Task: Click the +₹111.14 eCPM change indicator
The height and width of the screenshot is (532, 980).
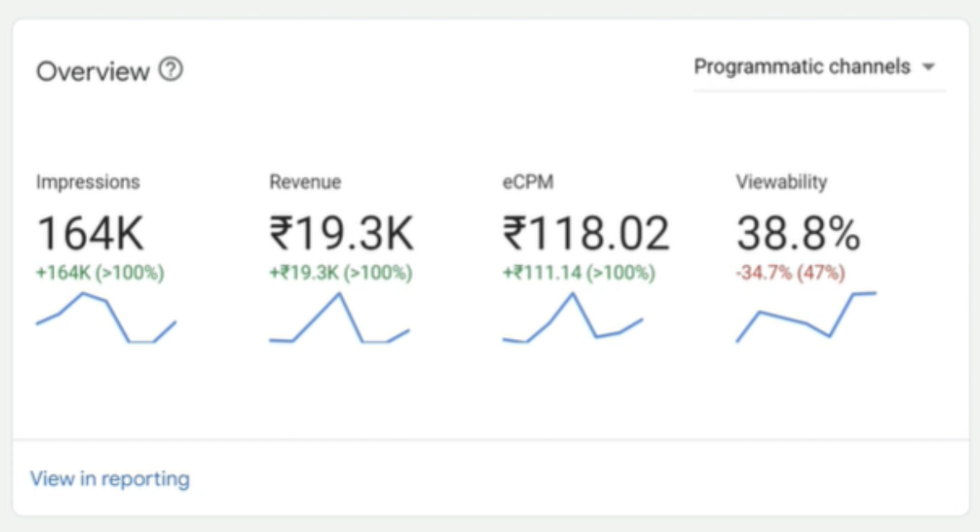Action: click(578, 272)
